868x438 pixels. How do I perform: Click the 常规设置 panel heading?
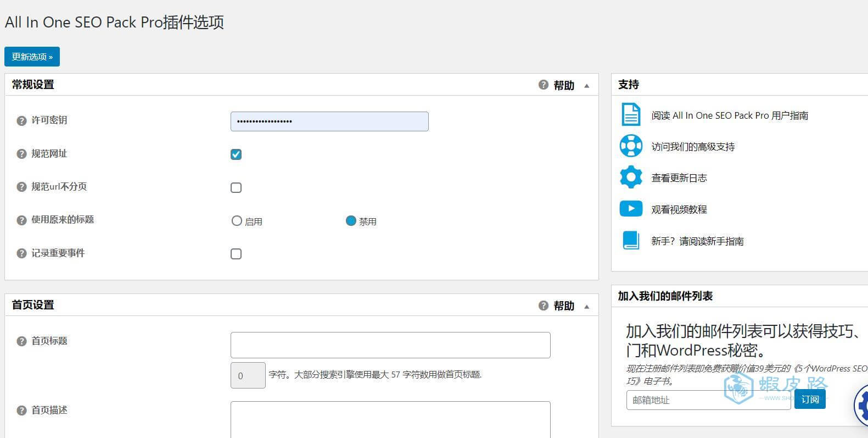tap(33, 85)
